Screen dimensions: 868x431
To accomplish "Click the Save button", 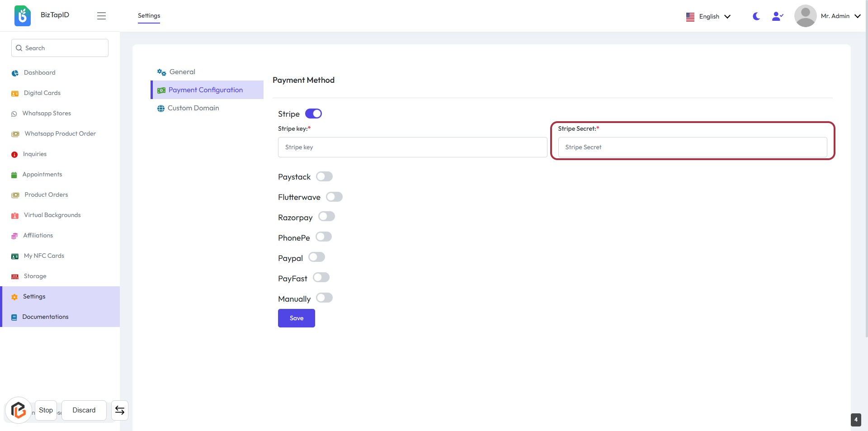I will click(x=296, y=318).
